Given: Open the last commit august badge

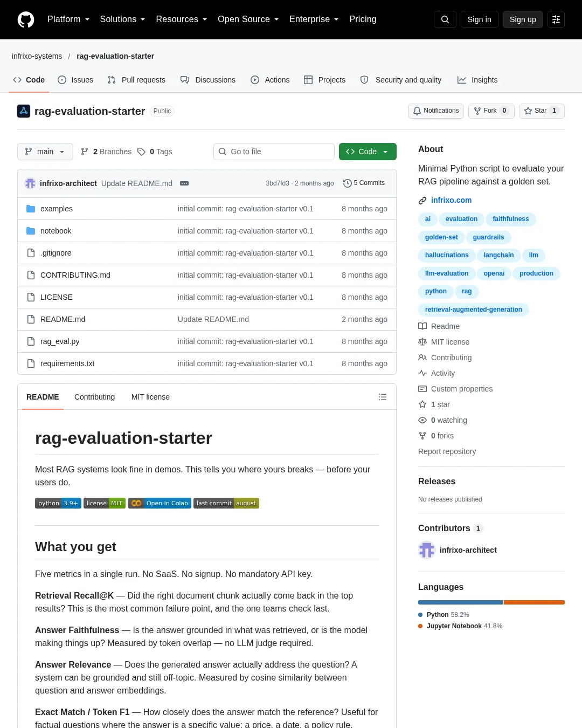Looking at the screenshot, I should 226,503.
